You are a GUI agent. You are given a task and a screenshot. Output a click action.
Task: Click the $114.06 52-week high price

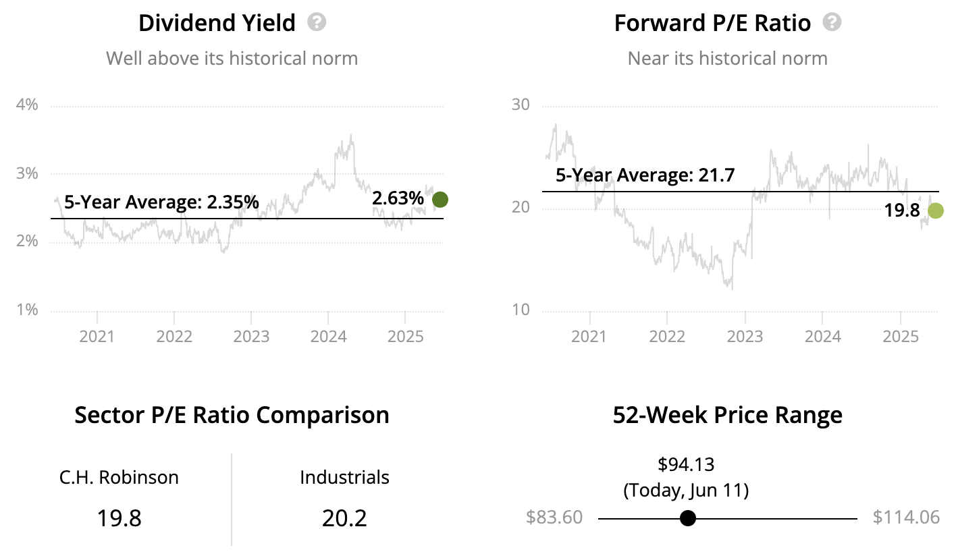[x=906, y=517]
